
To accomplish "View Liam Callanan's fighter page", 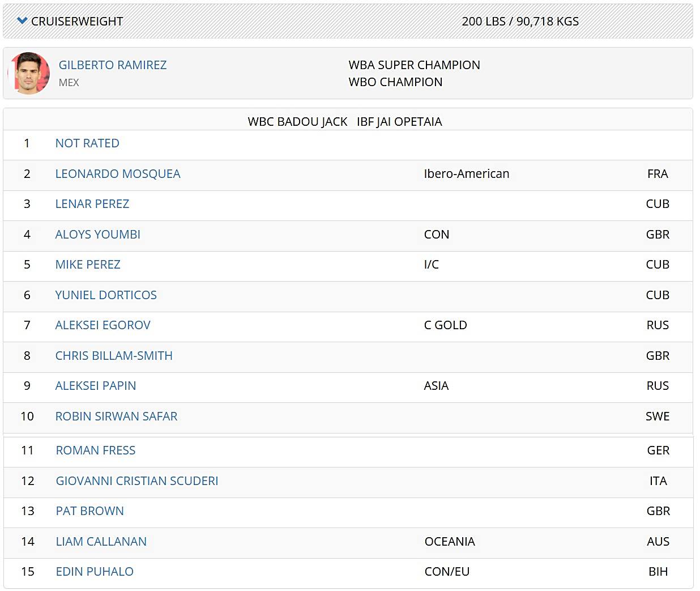I will tap(101, 542).
